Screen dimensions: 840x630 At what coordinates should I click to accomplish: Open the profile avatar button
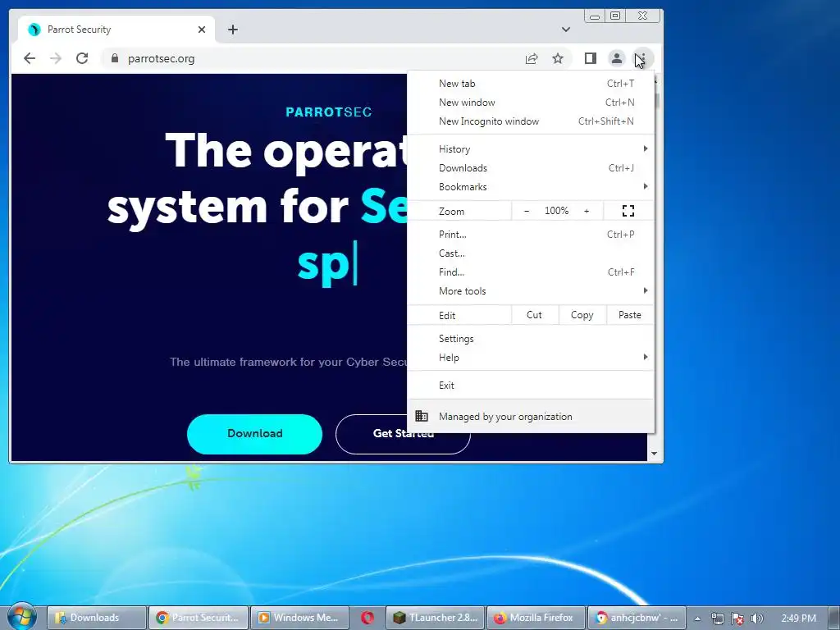click(x=617, y=58)
